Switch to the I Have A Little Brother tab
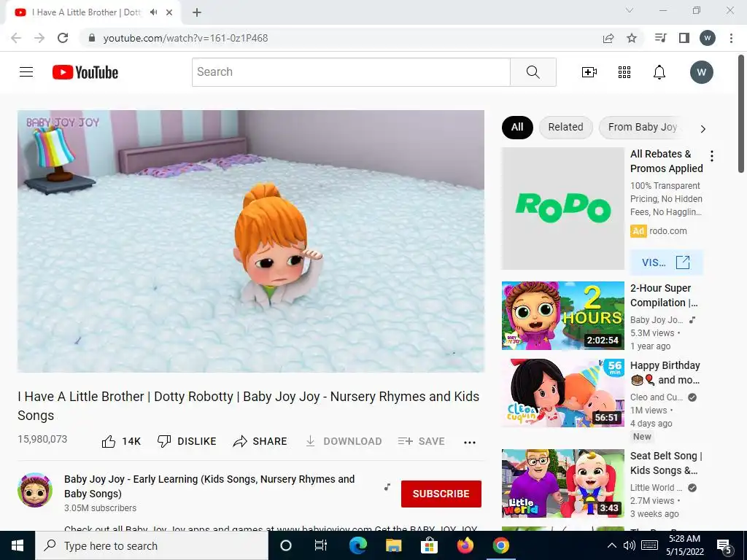The height and width of the screenshot is (560, 747). click(87, 12)
